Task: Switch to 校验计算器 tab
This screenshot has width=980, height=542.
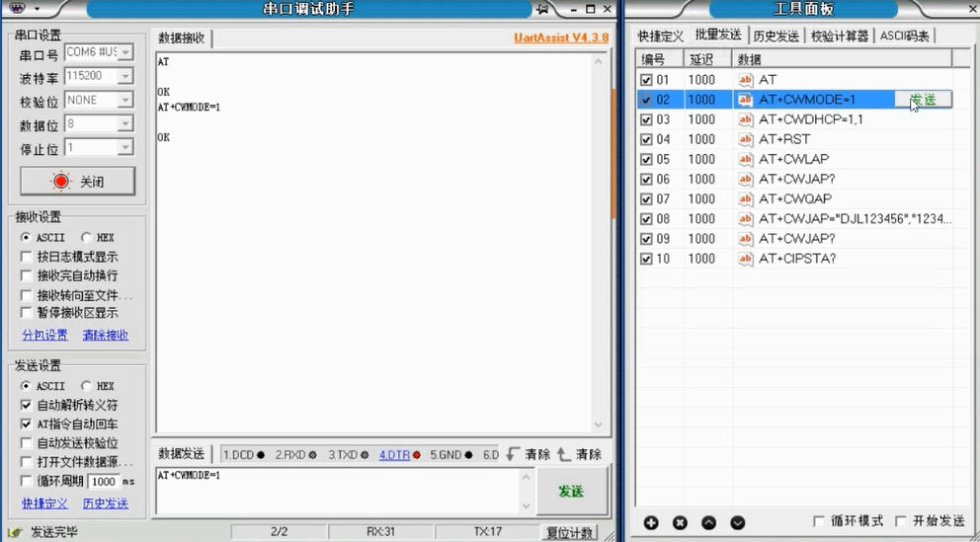Action: [840, 37]
